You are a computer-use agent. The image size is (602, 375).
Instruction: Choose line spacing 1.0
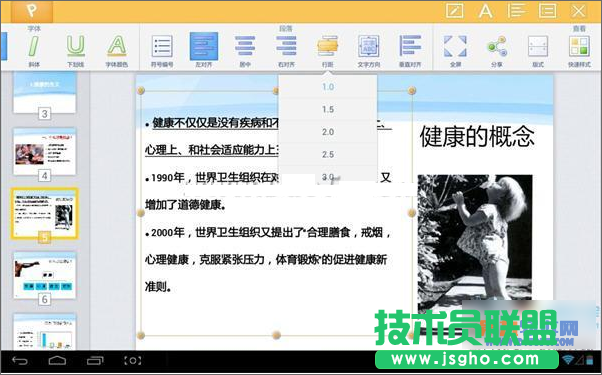tap(328, 87)
